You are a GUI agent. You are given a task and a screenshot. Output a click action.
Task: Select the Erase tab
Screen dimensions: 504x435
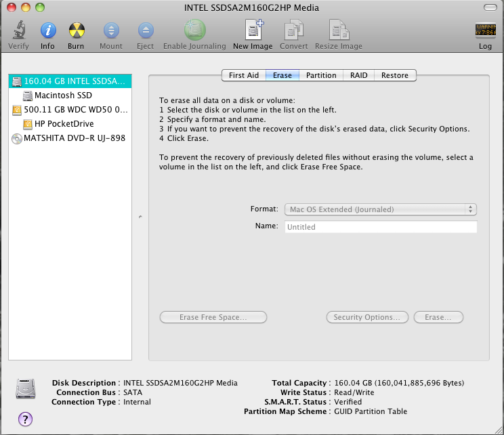click(x=282, y=75)
